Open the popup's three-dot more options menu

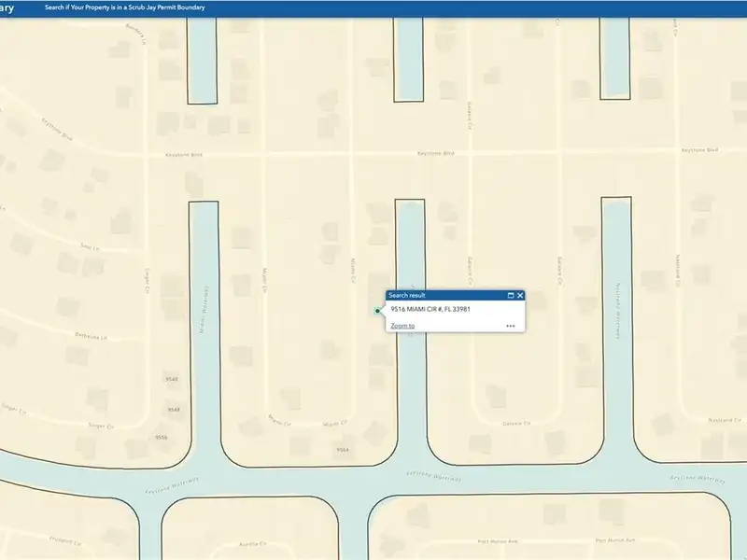tap(511, 326)
